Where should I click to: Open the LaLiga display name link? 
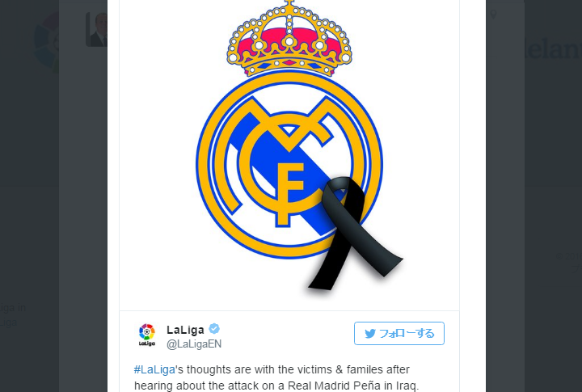click(185, 330)
